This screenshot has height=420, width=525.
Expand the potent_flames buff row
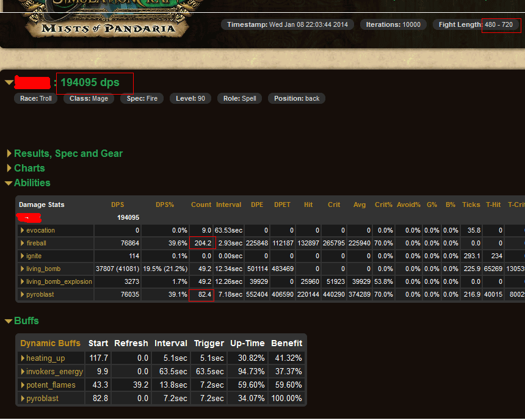pyautogui.click(x=23, y=385)
